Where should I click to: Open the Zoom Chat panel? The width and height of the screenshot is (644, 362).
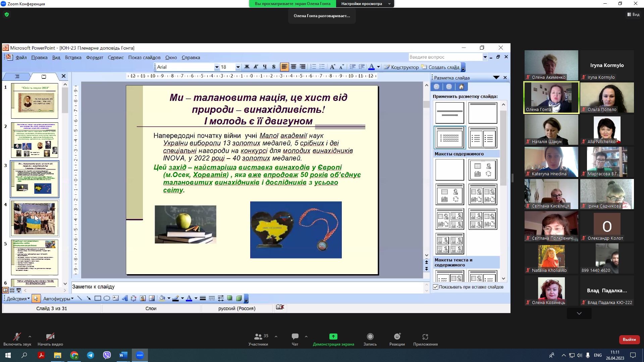295,337
